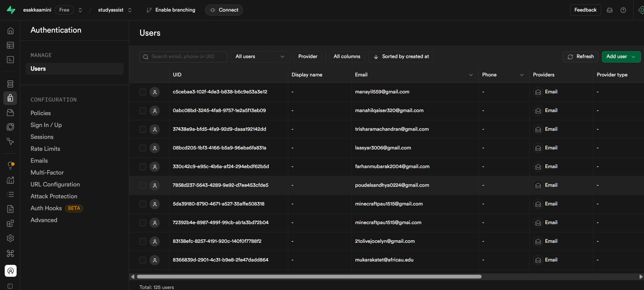The image size is (644, 290).
Task: Select checkbox for poudelsandhya0224@gmail.com
Action: point(143,185)
